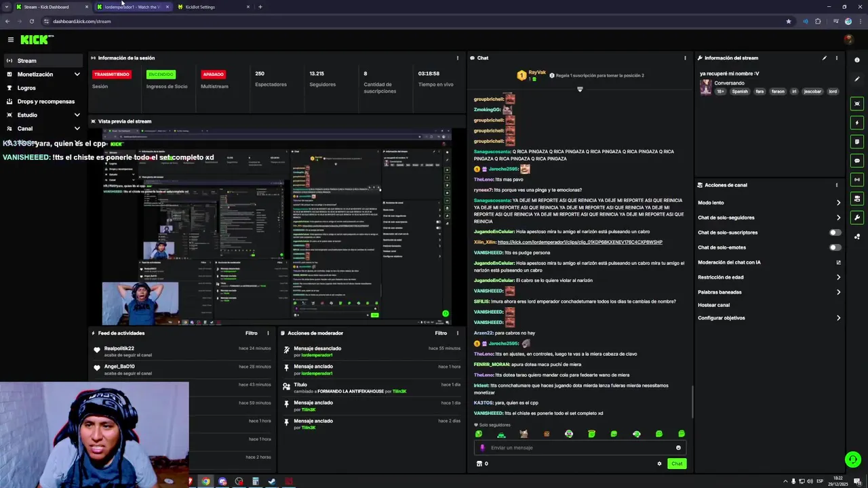Image resolution: width=868 pixels, height=488 pixels.
Task: Toggle Chat de solo-emotes switch
Action: click(835, 247)
